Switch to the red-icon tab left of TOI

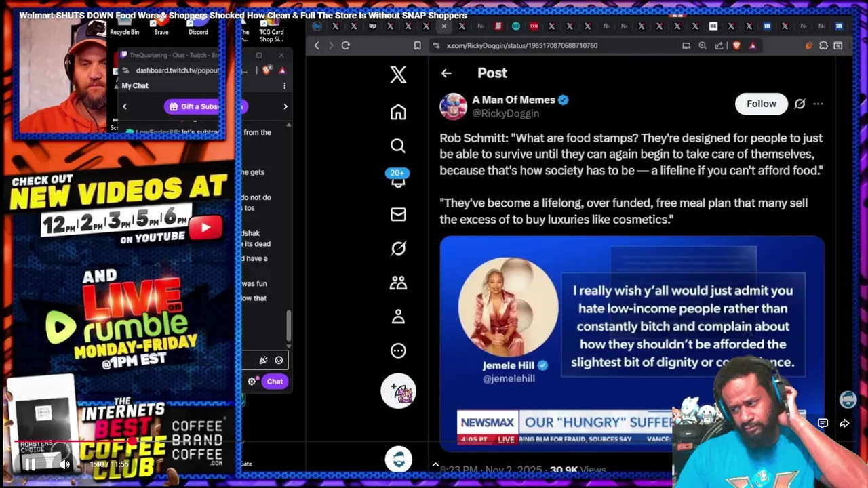498,26
